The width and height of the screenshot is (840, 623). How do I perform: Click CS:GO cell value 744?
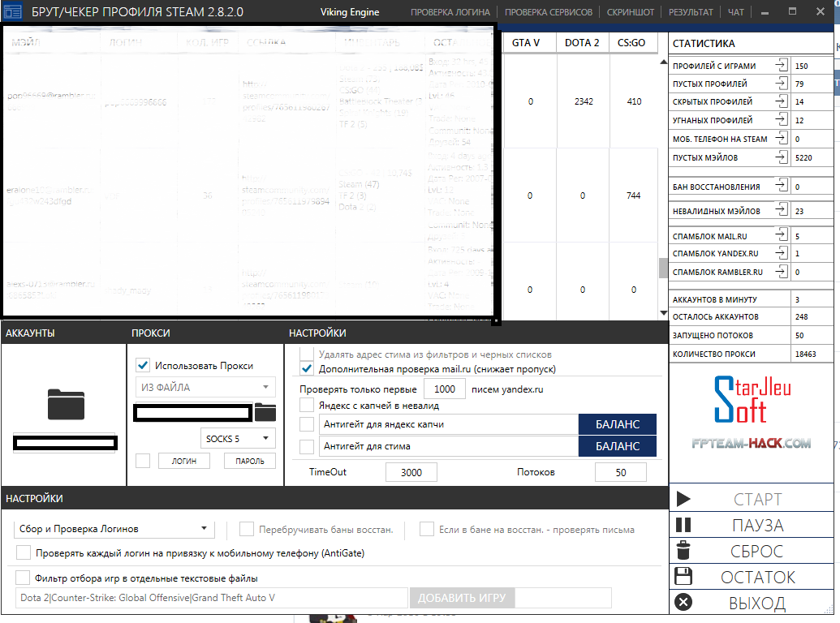[x=633, y=195]
